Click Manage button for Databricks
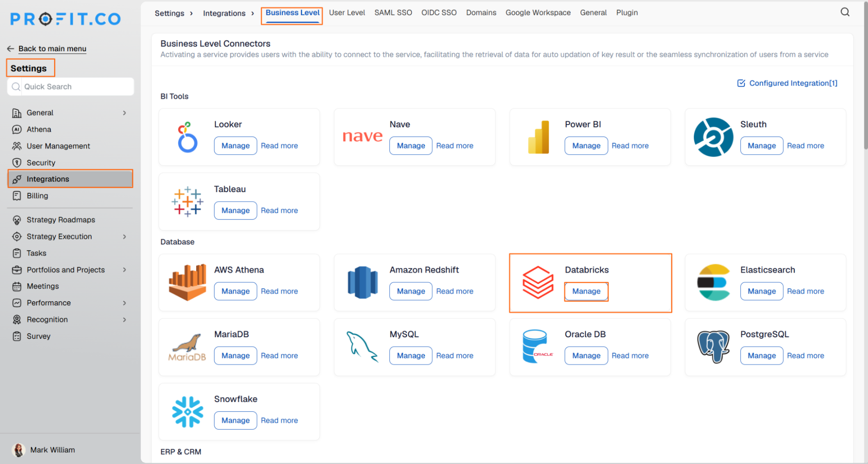The width and height of the screenshot is (868, 464). click(x=586, y=291)
